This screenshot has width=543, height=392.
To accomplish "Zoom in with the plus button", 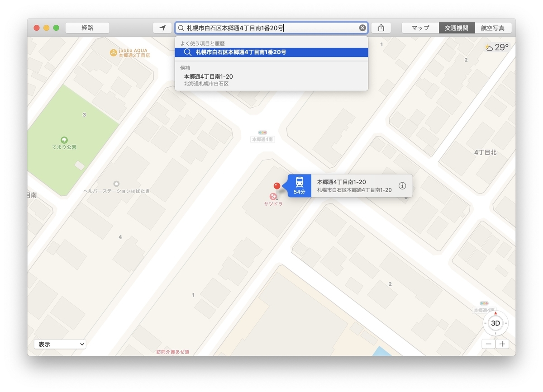I will coord(502,344).
